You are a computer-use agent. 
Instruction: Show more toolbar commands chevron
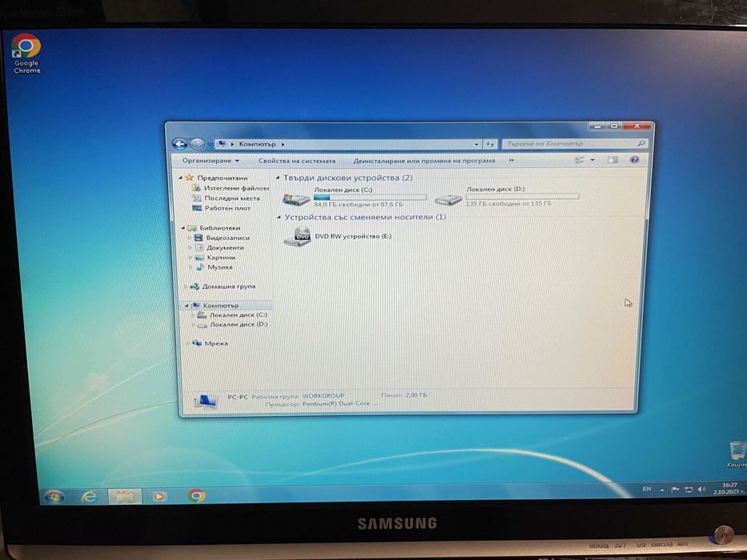point(511,161)
